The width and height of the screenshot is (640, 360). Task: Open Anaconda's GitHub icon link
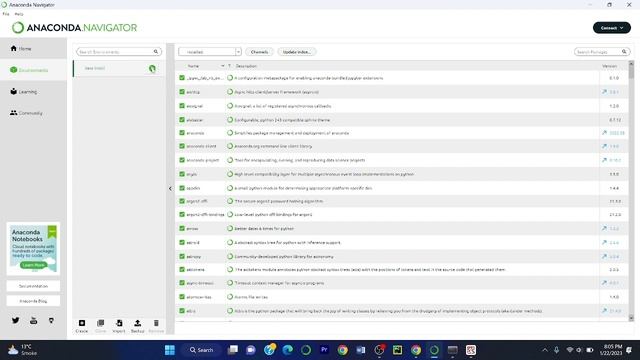[51, 320]
